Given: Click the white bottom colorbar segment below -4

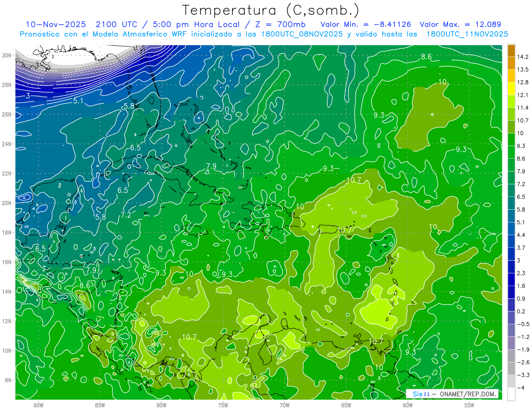Looking at the screenshot, I should pos(511,394).
